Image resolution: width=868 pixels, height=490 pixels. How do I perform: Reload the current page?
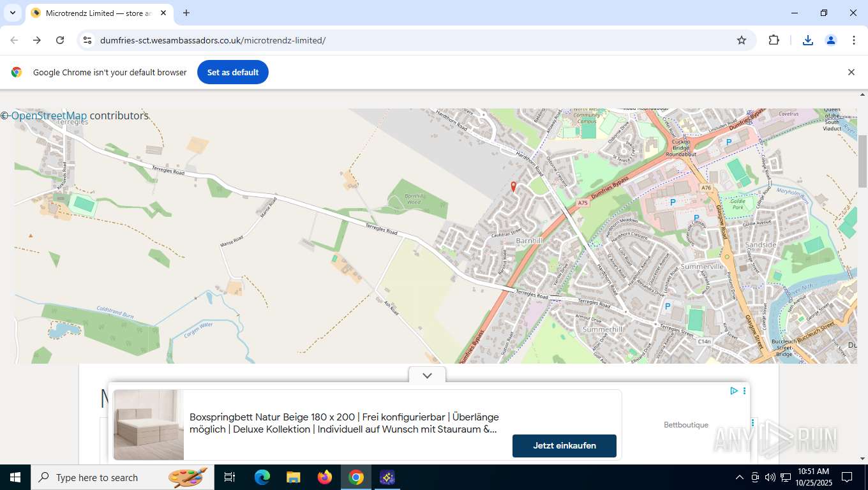(60, 40)
